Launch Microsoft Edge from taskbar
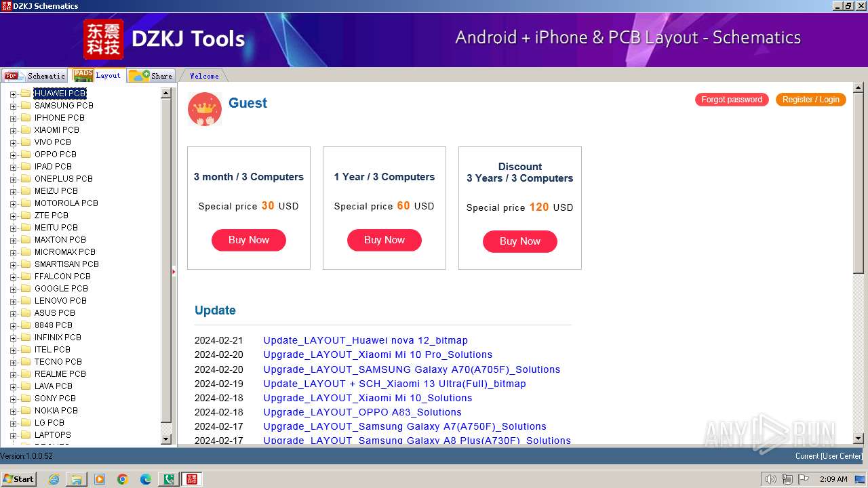The image size is (868, 488). pos(146,479)
